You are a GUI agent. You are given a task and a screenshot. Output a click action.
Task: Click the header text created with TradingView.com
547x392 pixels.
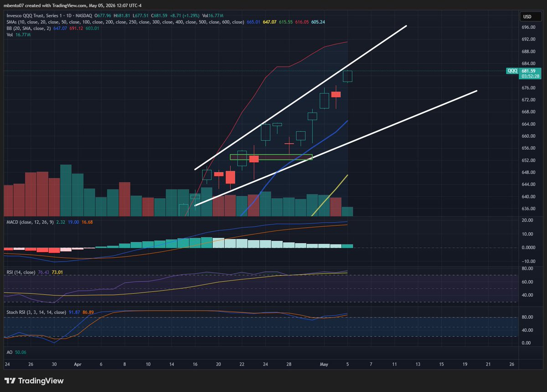(57, 5)
